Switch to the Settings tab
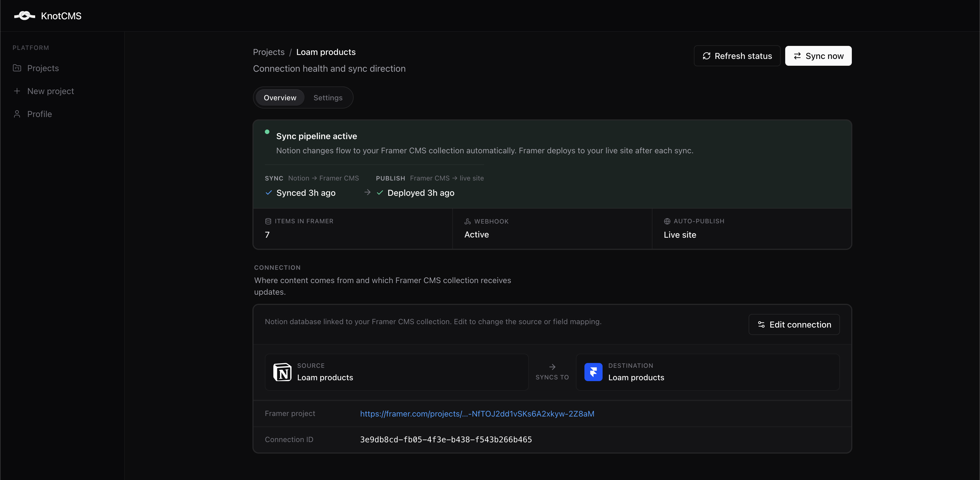This screenshot has width=980, height=480. (x=328, y=98)
